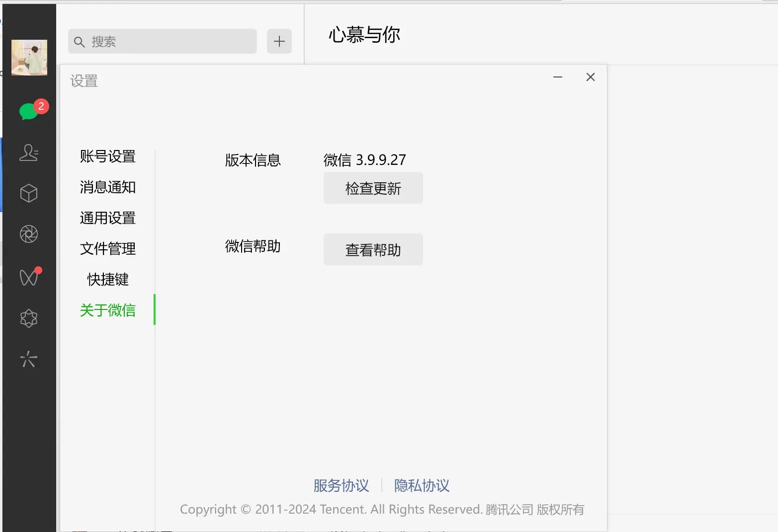Open the Contacts icon in sidebar
The height and width of the screenshot is (532, 778).
pos(29,152)
